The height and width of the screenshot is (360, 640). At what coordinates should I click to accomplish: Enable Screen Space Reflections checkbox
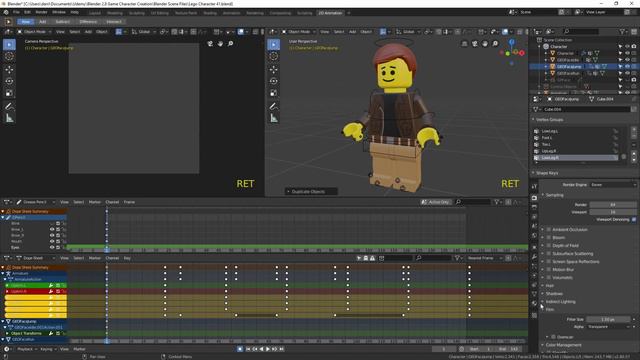[549, 261]
